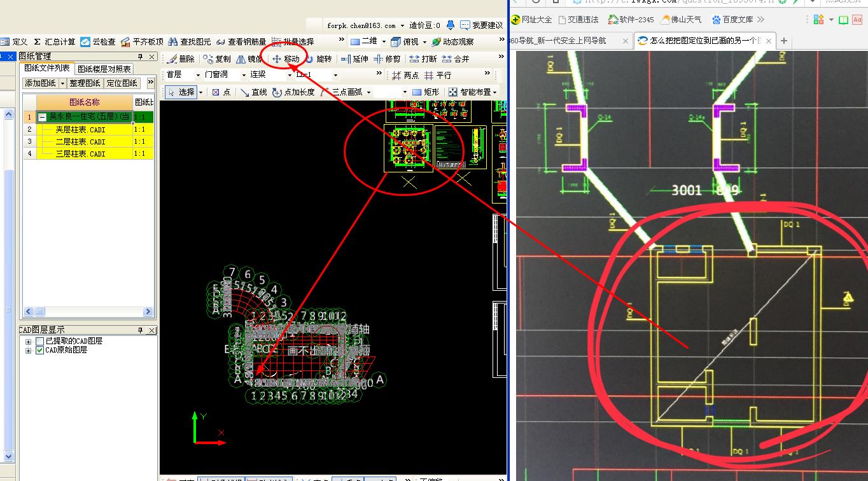Choose the 矩形 rectangle tool
The width and height of the screenshot is (868, 481).
tap(426, 92)
